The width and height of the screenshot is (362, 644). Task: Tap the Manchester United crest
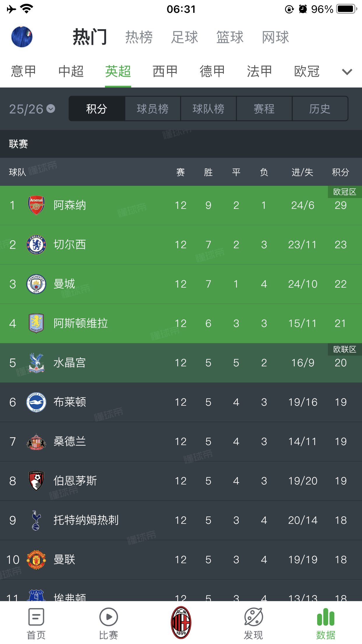36,560
